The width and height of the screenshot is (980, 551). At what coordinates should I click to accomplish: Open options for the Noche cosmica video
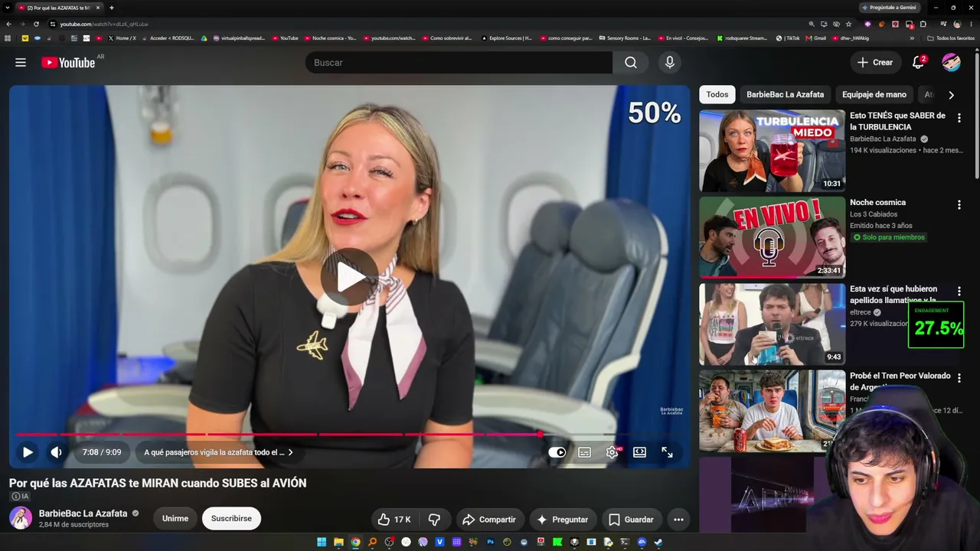pos(959,204)
